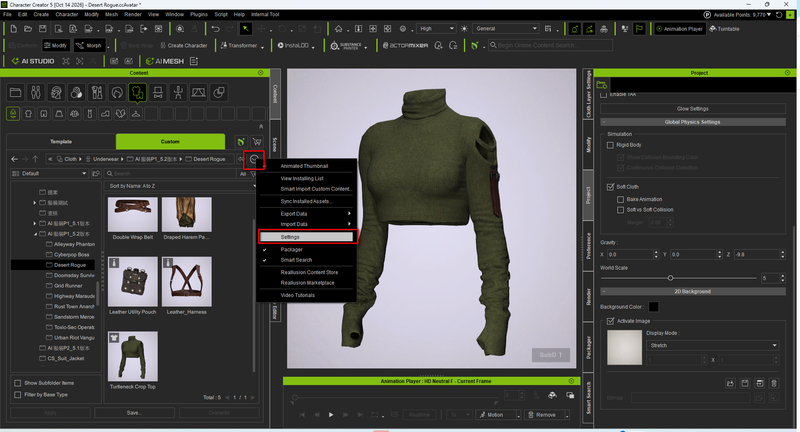Select the Underwear cloth filter icon
This screenshot has width=800, height=432.
(13, 114)
